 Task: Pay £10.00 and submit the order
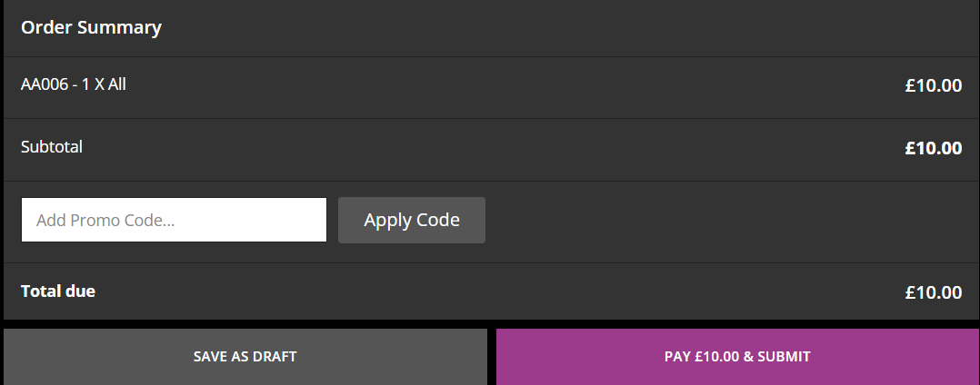point(737,357)
